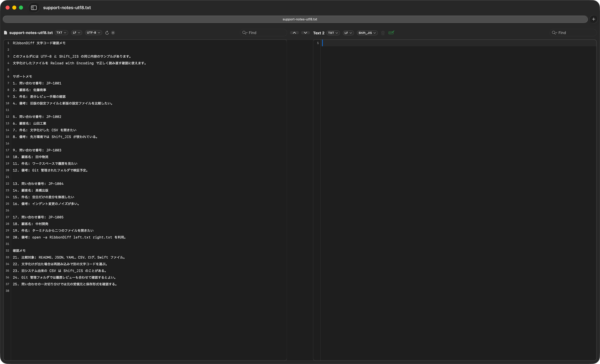Click the yellow minimize window button
This screenshot has width=600, height=364.
pos(14,8)
